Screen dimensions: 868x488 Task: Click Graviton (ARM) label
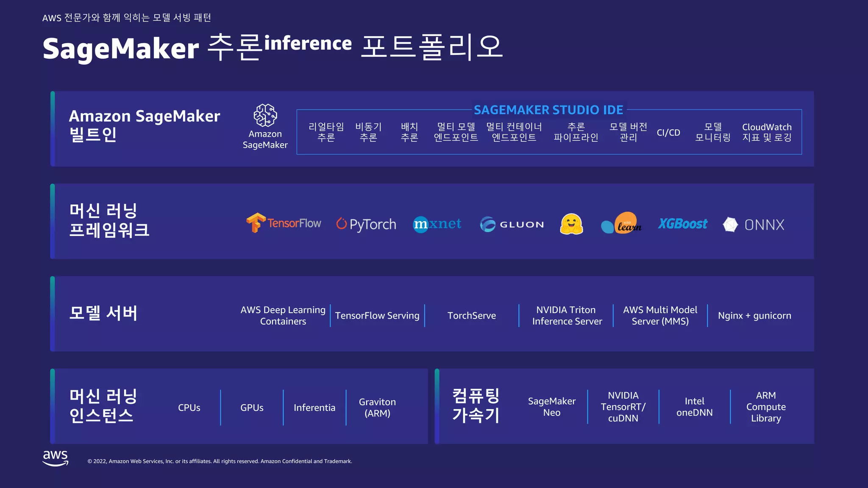[x=377, y=408]
